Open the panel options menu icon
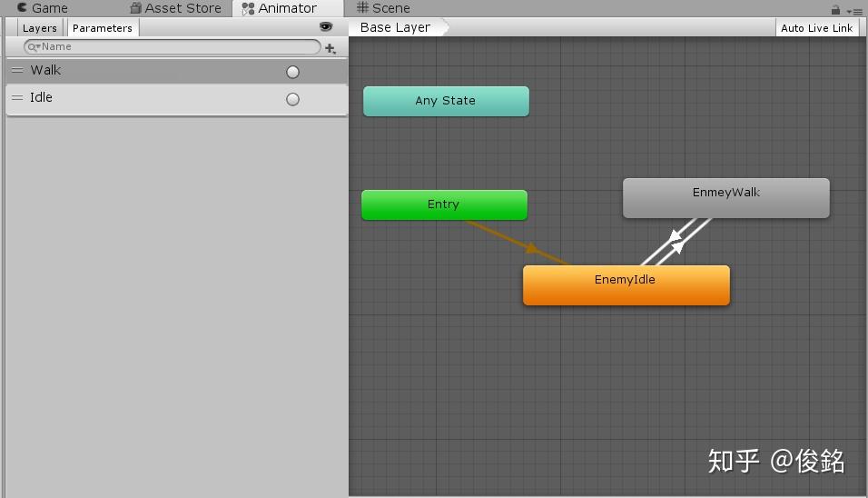The height and width of the screenshot is (498, 868). point(854,11)
